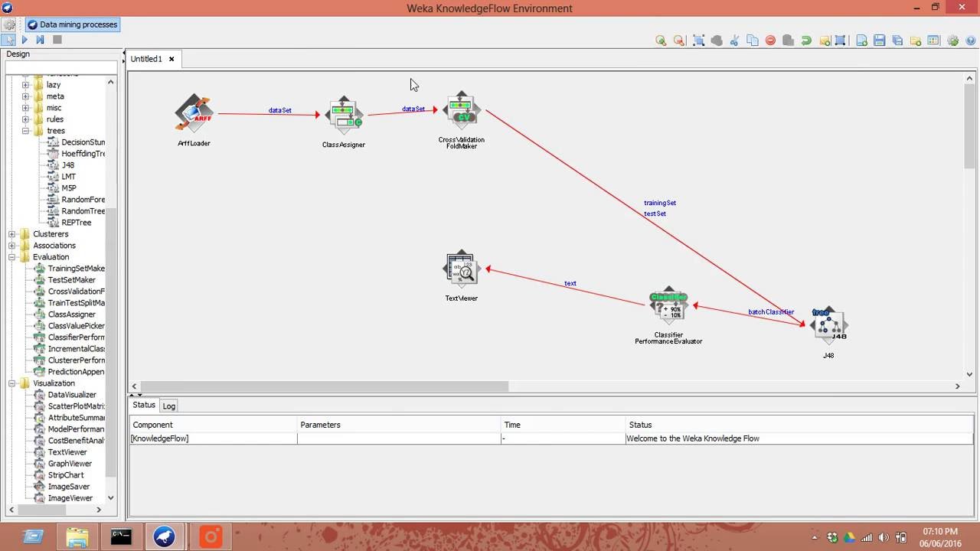This screenshot has width=980, height=551.
Task: Expand the Clusterers folder
Action: pos(11,234)
